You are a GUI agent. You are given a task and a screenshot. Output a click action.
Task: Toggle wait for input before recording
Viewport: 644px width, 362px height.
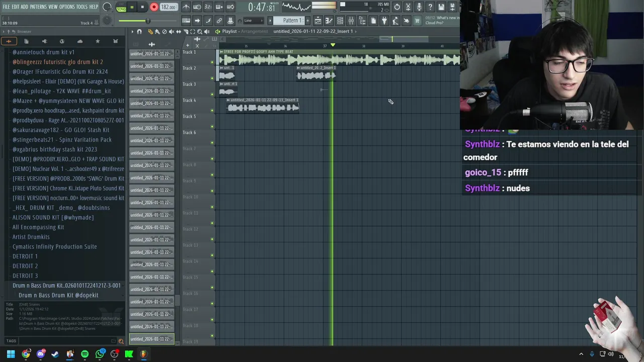tap(197, 7)
